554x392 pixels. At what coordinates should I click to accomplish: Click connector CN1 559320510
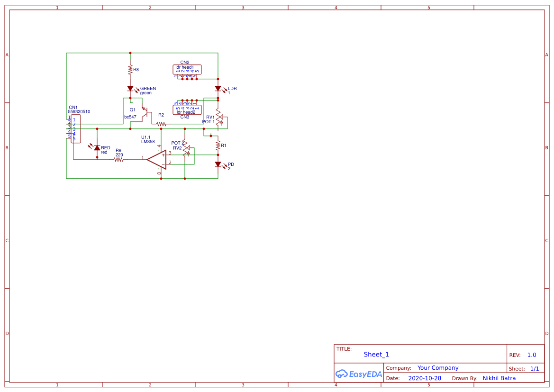tap(76, 128)
